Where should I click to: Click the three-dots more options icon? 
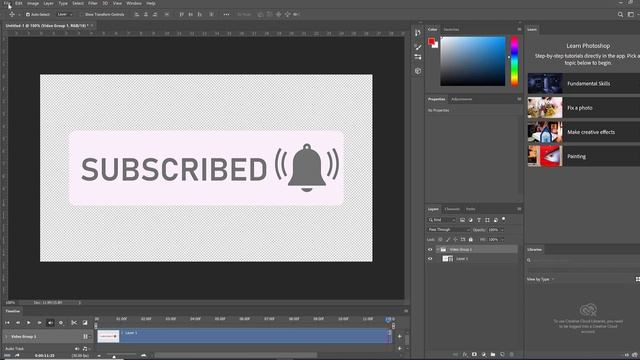[x=226, y=14]
